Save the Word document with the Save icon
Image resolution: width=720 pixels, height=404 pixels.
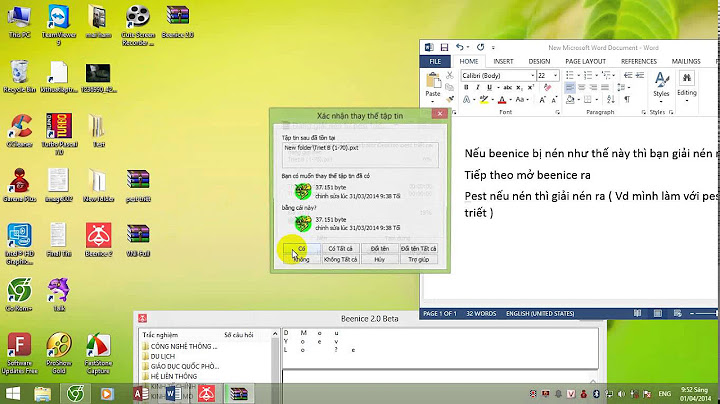[444, 47]
